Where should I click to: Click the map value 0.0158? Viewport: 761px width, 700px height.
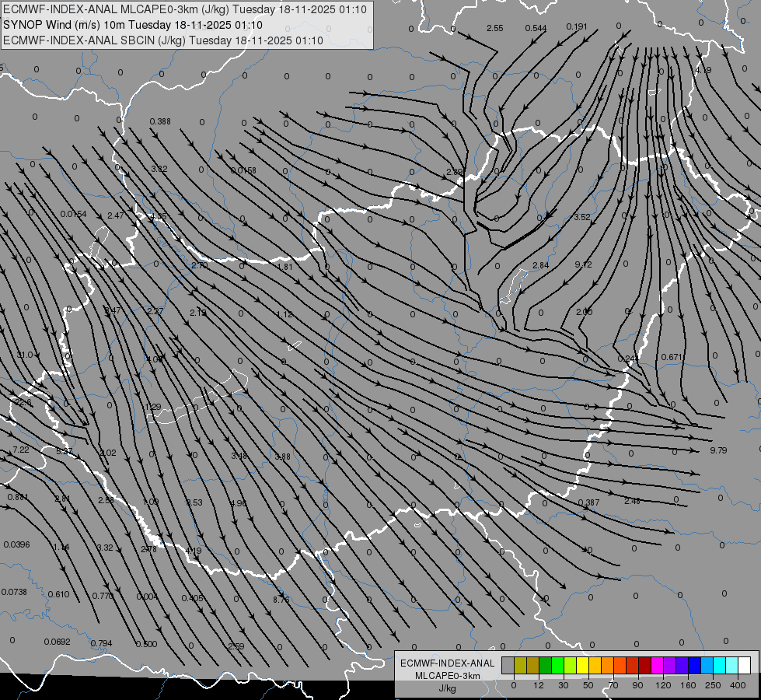click(x=243, y=170)
